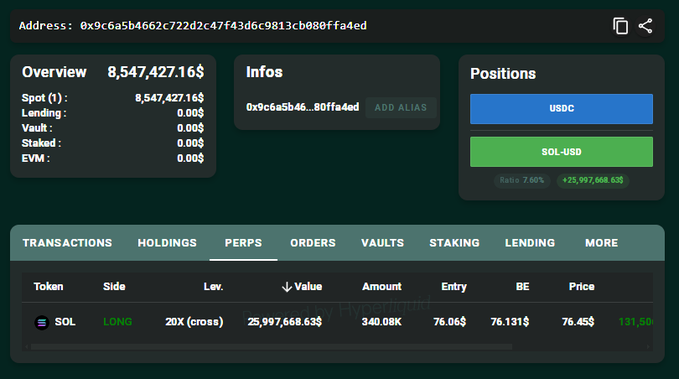Expand the MORE tab menu
Screen dimensions: 679x379
(x=601, y=243)
